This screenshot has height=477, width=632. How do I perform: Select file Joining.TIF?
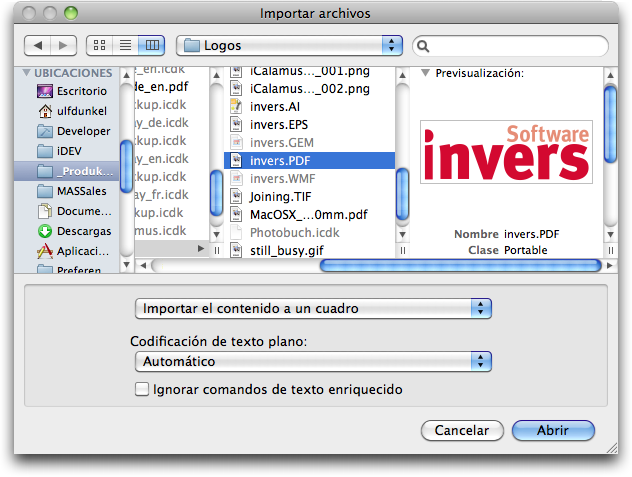coord(309,196)
